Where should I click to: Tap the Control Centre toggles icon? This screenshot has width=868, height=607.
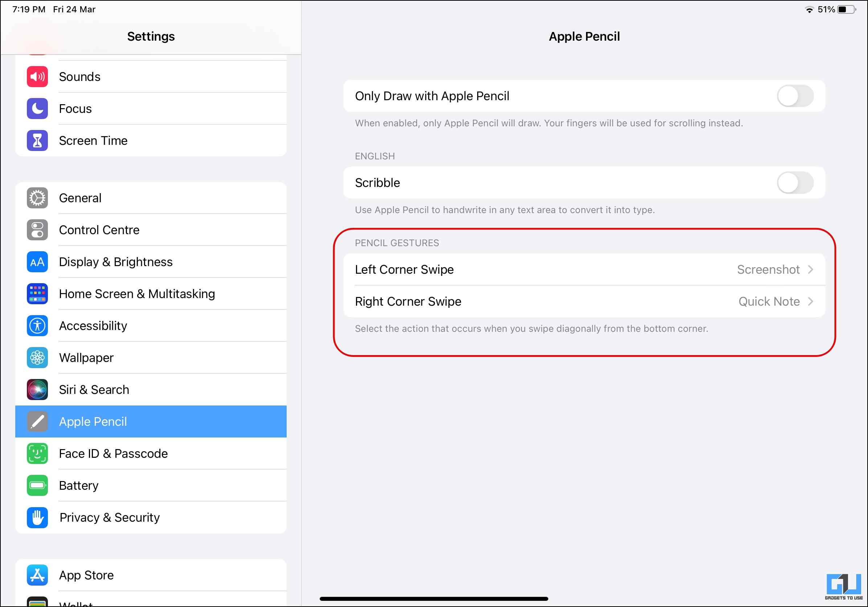pos(37,230)
